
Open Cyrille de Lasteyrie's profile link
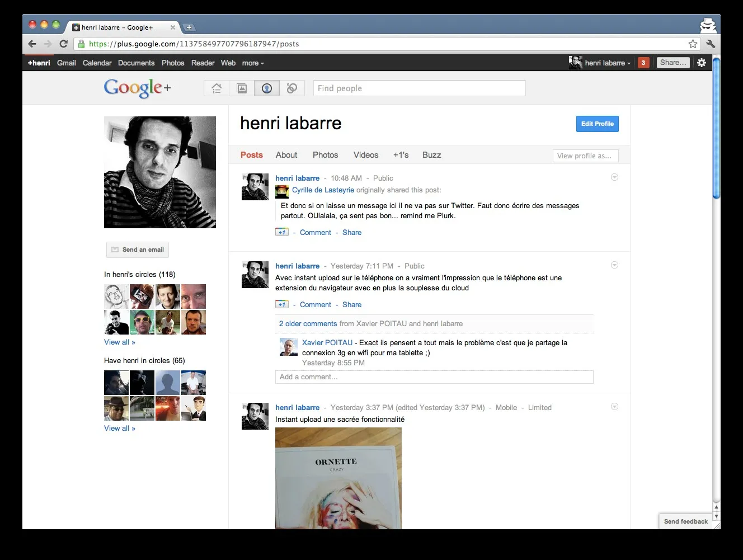pyautogui.click(x=323, y=190)
